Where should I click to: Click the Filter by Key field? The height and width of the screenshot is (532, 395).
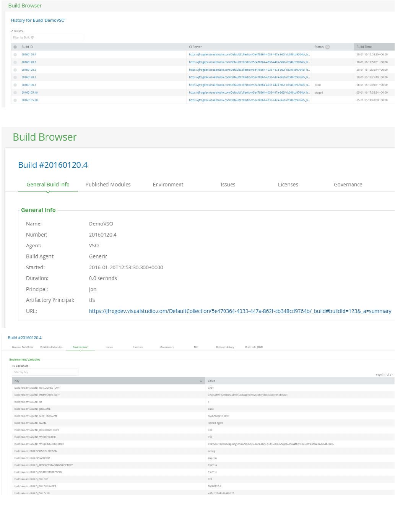tap(45, 372)
